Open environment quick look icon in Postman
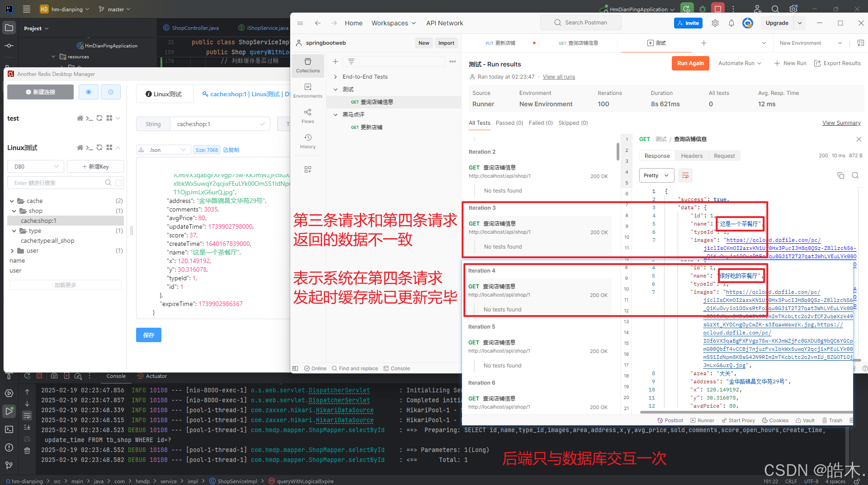Image resolution: width=868 pixels, height=485 pixels. [x=861, y=43]
